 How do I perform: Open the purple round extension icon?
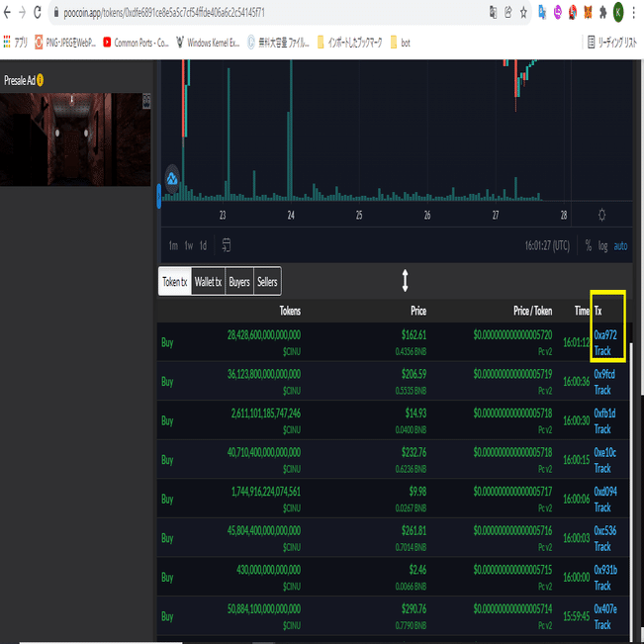tap(557, 13)
